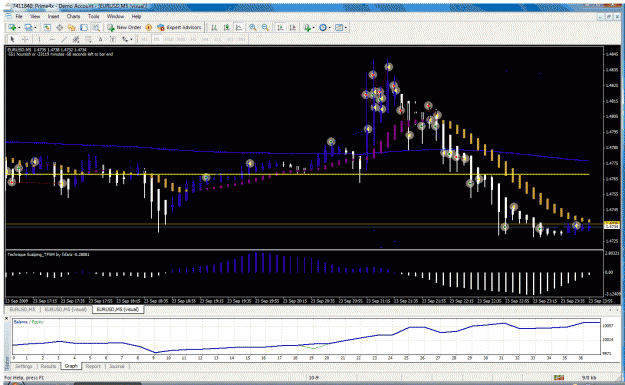Click the Balance / Equity legend text
This screenshot has width=625, height=385.
(29, 322)
